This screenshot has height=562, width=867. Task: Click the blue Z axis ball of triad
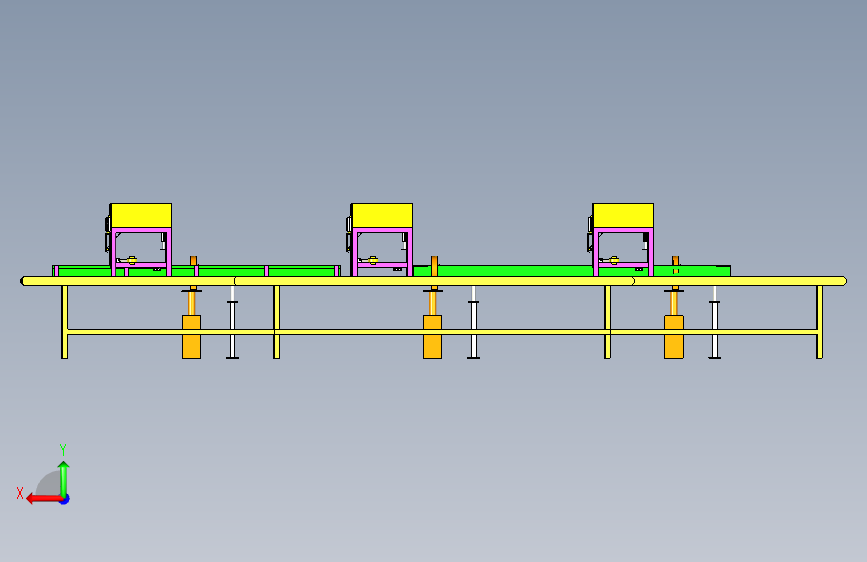[x=65, y=499]
